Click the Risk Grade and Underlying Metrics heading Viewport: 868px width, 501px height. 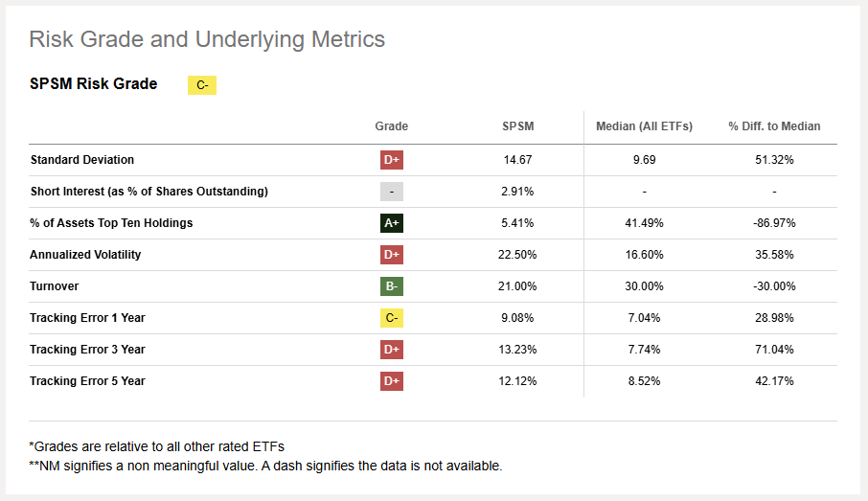207,39
